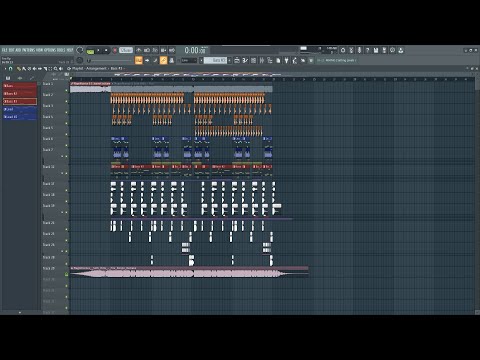
Task: Select the Playlist Paint brush tool
Action: pyautogui.click(x=24, y=69)
